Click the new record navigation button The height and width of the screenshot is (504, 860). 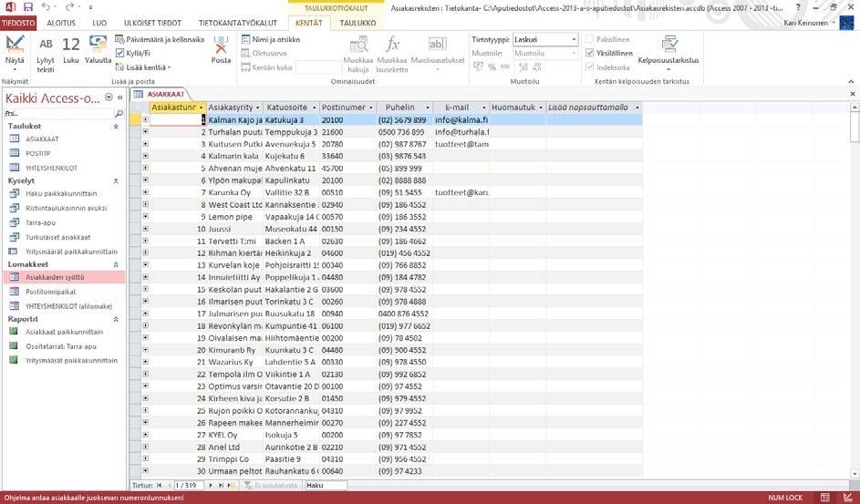click(x=232, y=486)
